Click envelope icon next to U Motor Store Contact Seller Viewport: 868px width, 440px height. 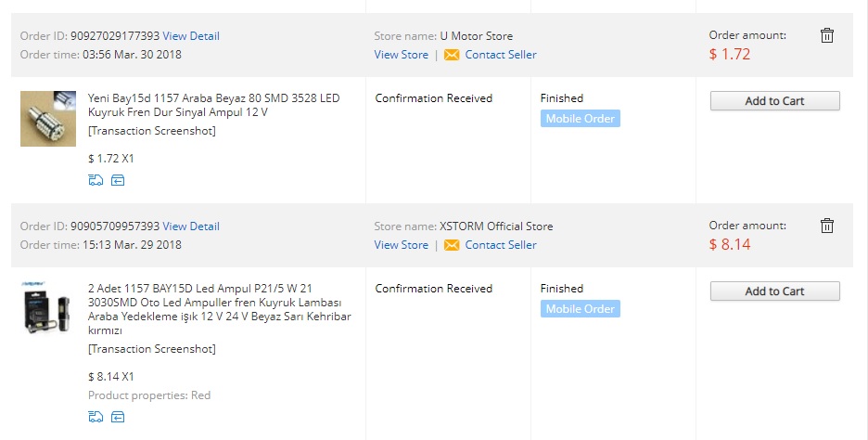[x=452, y=55]
